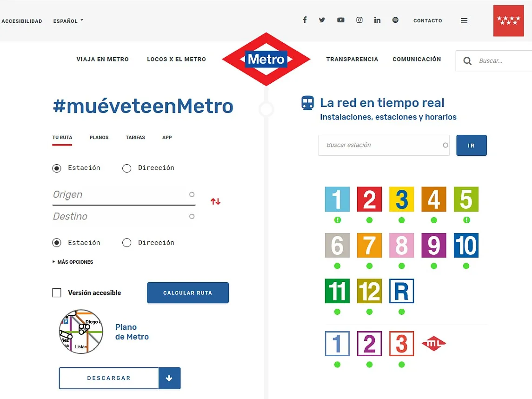Select Metro Ligero line 3 icon
Viewport: 532px width, 399px height.
coord(402,344)
